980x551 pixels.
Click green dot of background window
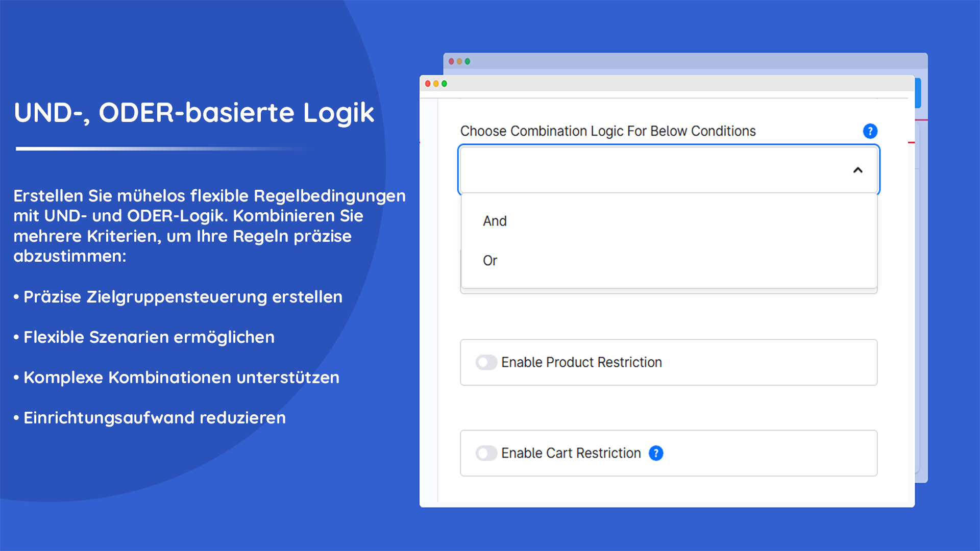click(x=468, y=61)
